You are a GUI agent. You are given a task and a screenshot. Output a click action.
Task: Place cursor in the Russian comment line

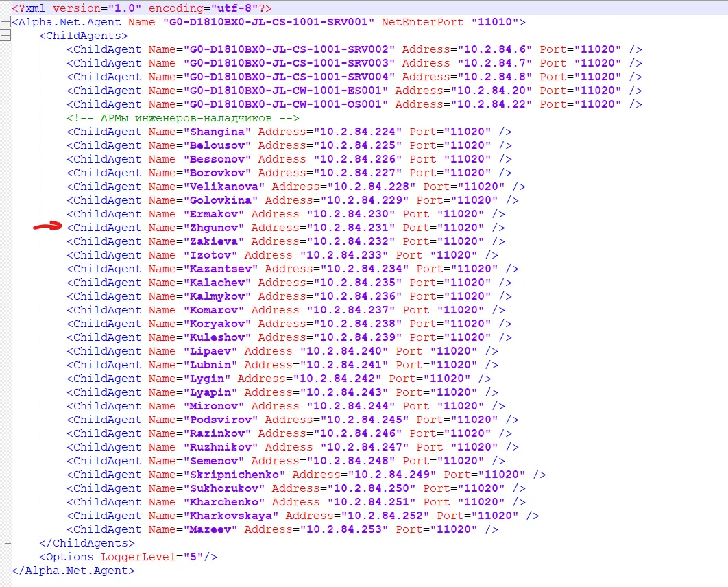[x=183, y=118]
